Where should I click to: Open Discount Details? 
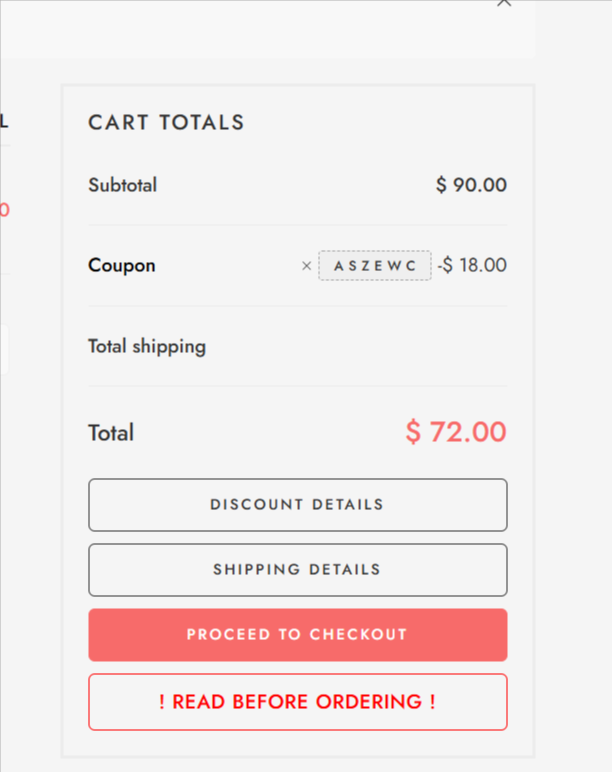point(297,505)
